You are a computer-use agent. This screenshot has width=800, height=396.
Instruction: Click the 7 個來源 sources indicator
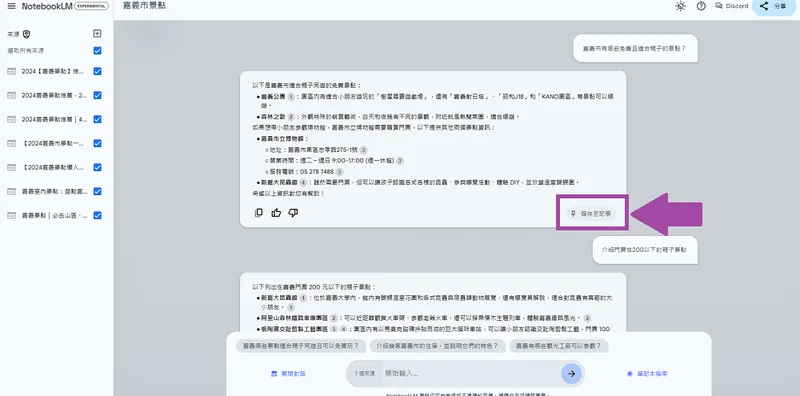(364, 374)
